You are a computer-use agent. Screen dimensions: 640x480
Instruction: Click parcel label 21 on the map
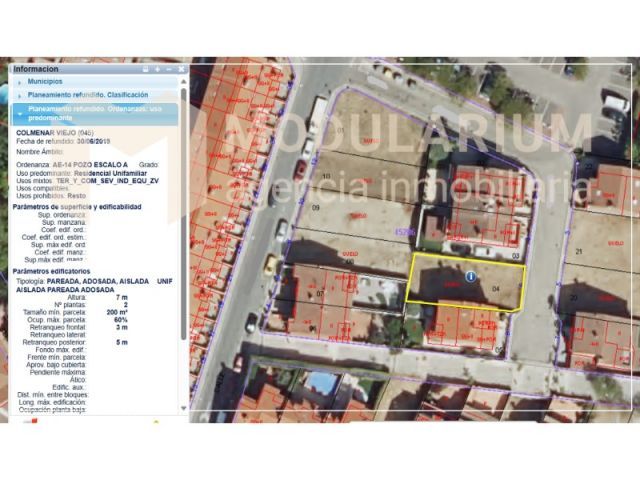pyautogui.click(x=579, y=251)
